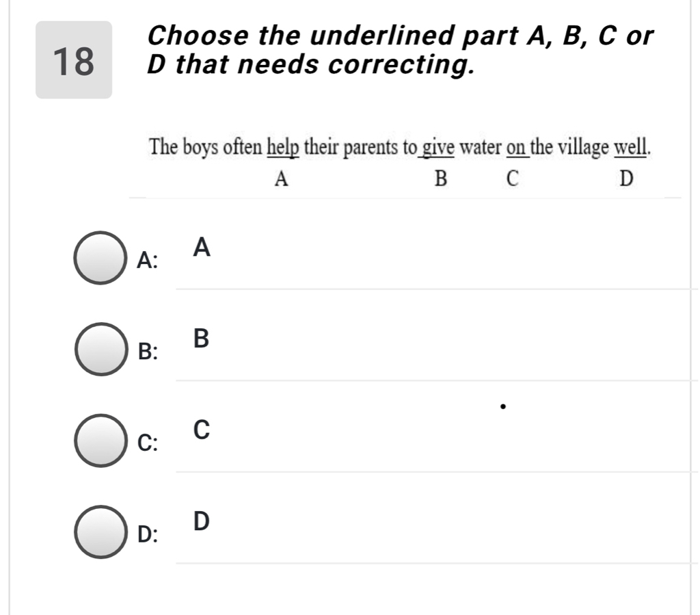
Task: Click the underlined word "help"
Action: (x=282, y=147)
